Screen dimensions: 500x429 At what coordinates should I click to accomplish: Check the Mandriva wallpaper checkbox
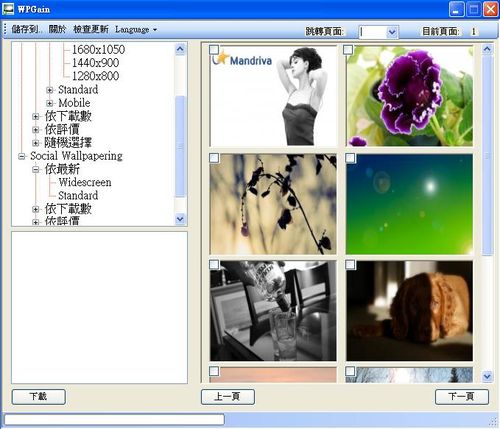pyautogui.click(x=214, y=50)
